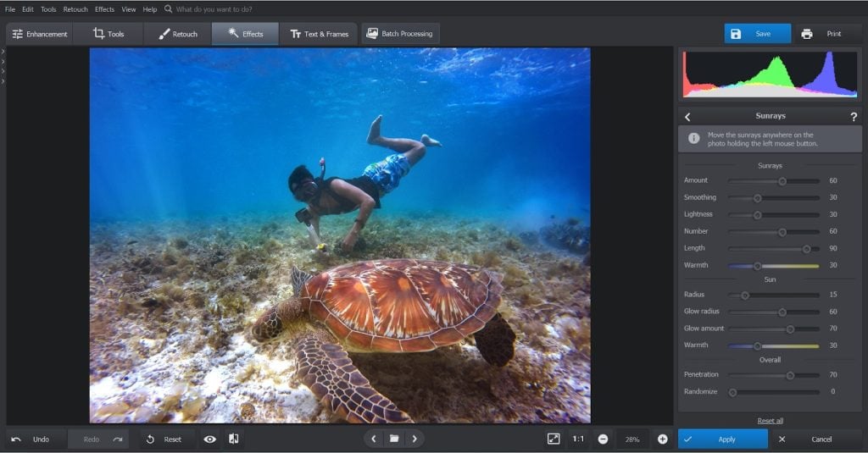Click the Redo button
The height and width of the screenshot is (453, 868).
pyautogui.click(x=98, y=439)
